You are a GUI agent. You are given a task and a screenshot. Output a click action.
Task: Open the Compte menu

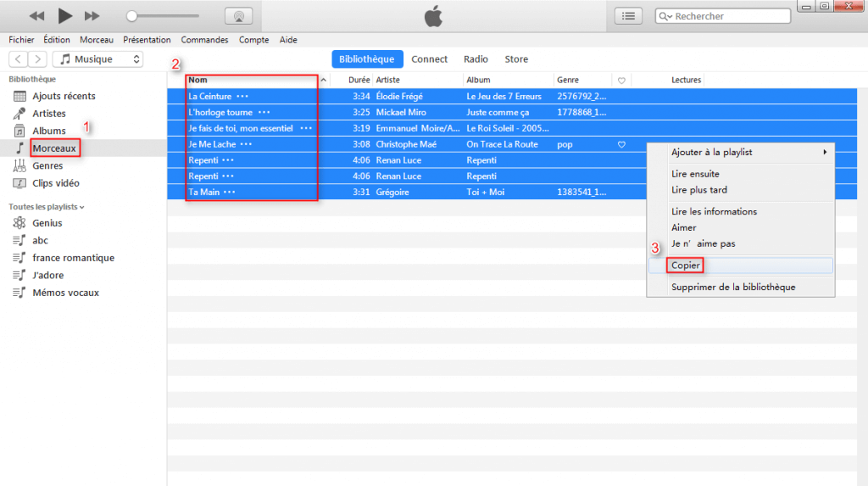[x=253, y=40]
